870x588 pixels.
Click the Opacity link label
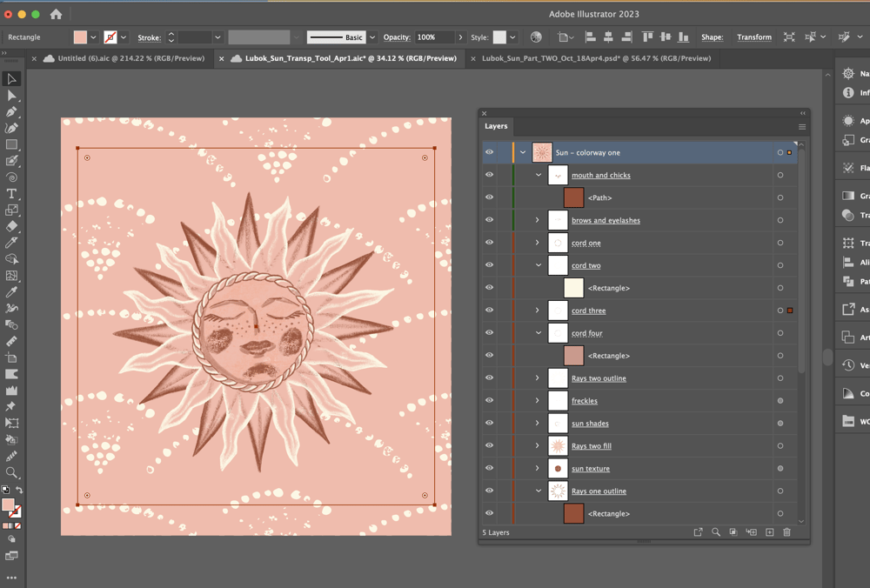coord(397,37)
